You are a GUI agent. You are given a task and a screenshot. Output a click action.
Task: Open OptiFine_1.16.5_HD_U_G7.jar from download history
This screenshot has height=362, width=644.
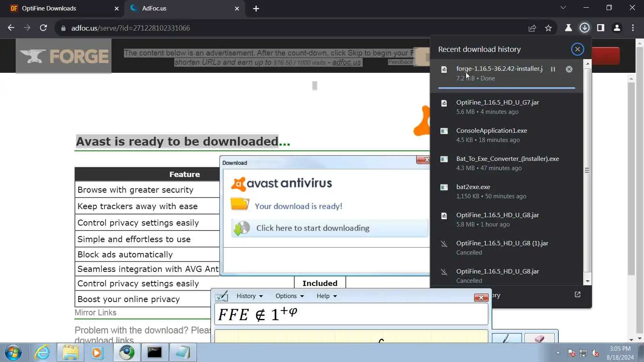506,107
